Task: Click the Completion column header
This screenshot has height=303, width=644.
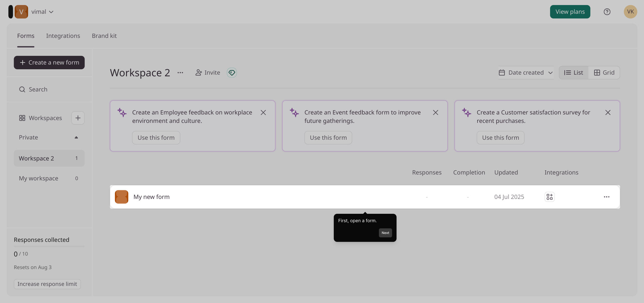Action: click(469, 173)
